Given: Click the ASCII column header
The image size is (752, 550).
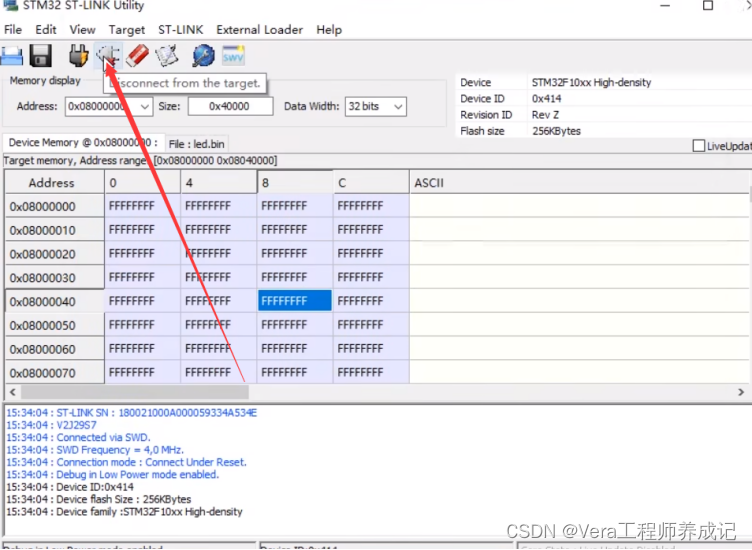Looking at the screenshot, I should coord(580,182).
